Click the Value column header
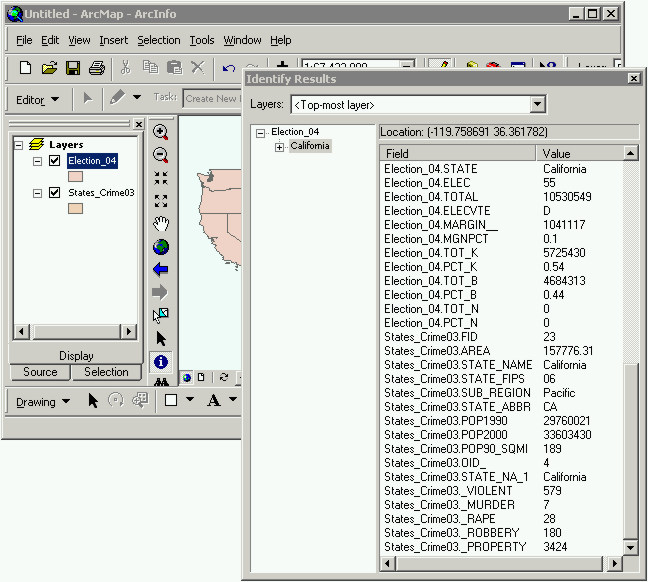Viewport: 648px width, 582px height. point(579,154)
